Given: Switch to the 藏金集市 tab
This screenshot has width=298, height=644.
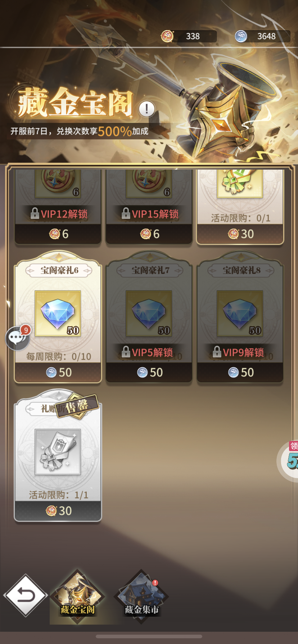Looking at the screenshot, I should 141,596.
